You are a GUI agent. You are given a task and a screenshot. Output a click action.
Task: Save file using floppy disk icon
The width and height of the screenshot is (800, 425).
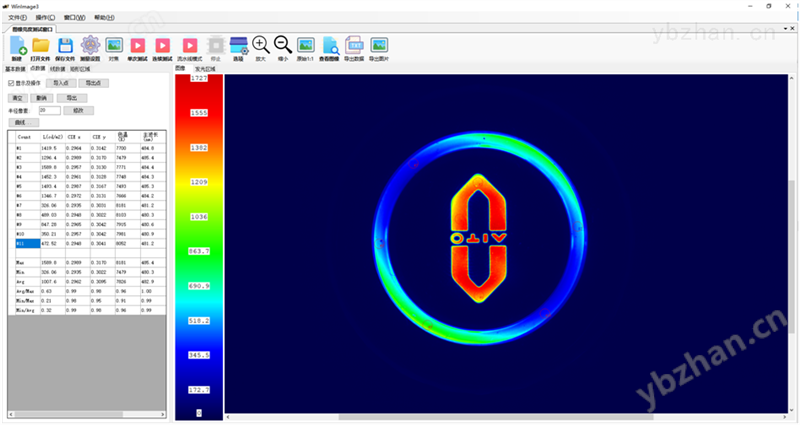tap(65, 45)
